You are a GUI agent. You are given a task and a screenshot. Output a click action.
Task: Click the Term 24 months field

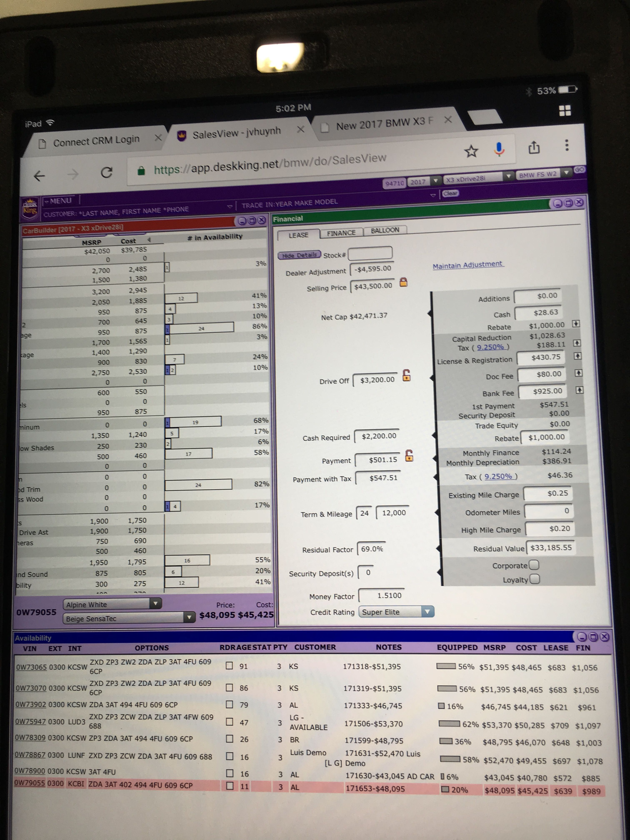tap(364, 513)
